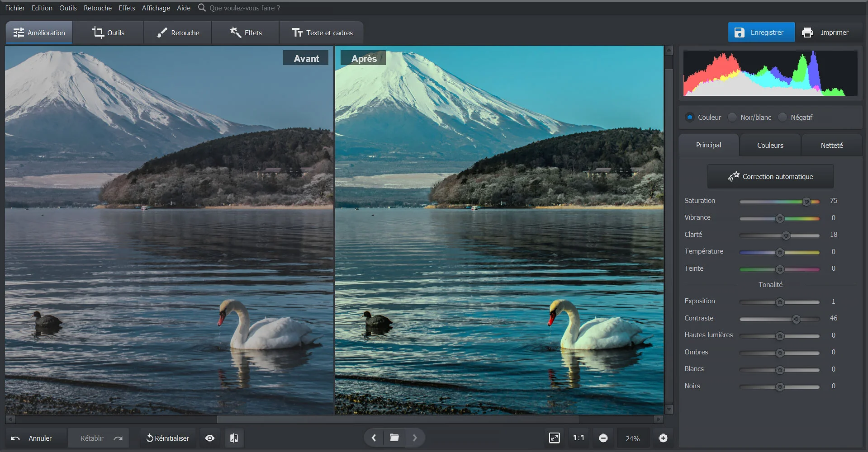
Task: Click the Exposition slider handle
Action: pos(780,302)
